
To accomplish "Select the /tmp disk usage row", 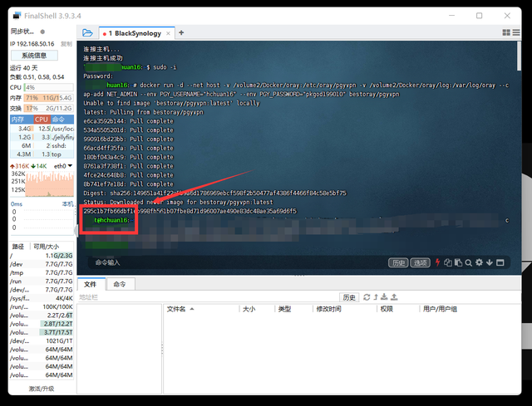I will tap(42, 272).
